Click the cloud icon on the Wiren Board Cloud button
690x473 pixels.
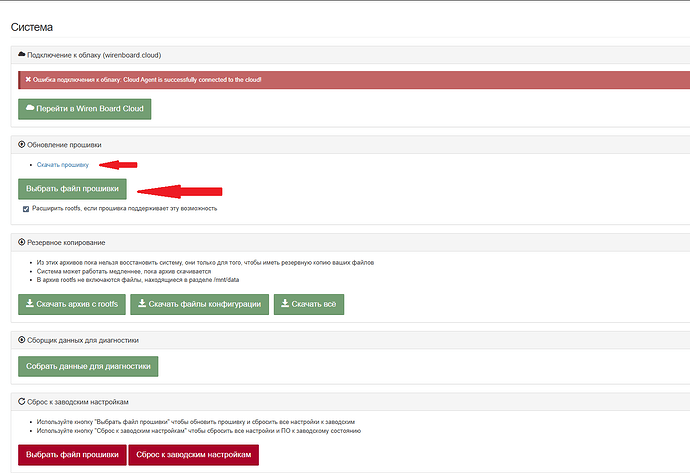click(x=31, y=108)
